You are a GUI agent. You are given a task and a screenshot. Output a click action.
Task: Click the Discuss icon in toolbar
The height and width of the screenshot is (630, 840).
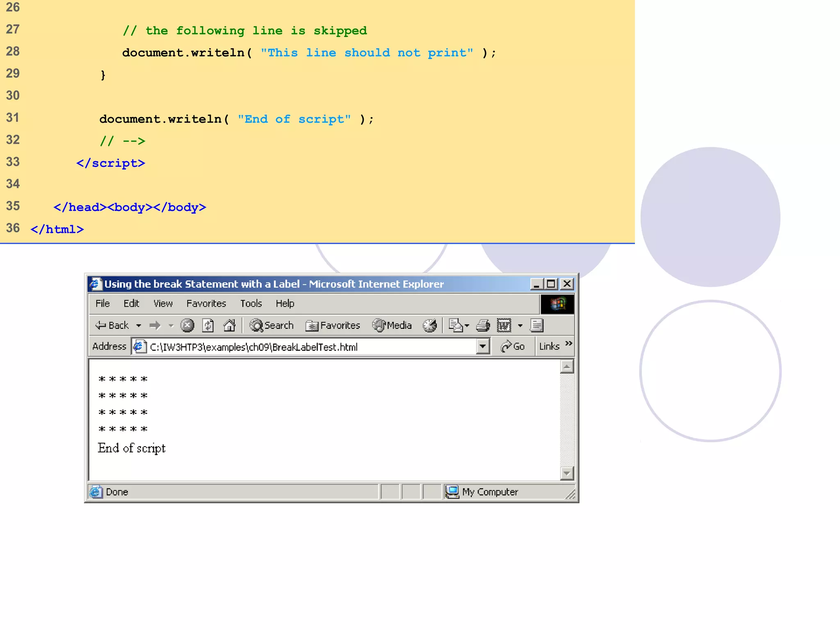pos(536,326)
